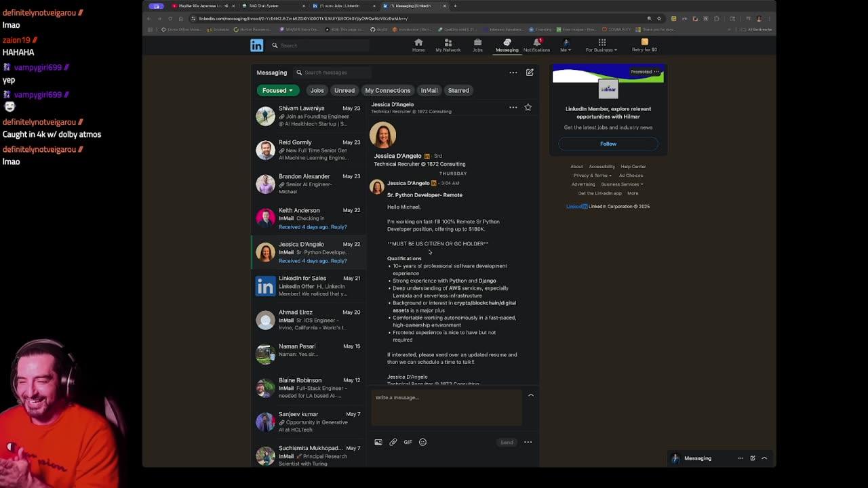Compose message from overlay bar
The image size is (868, 488).
753,458
